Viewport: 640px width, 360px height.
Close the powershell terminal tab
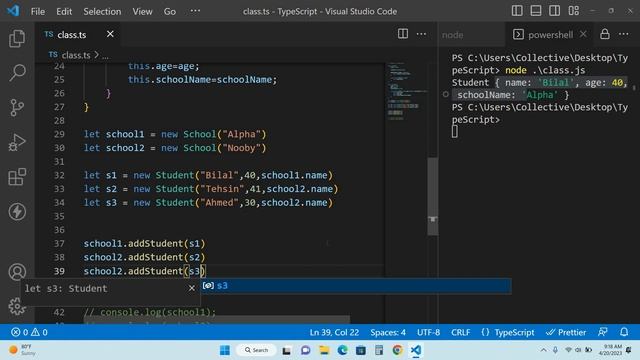click(583, 34)
